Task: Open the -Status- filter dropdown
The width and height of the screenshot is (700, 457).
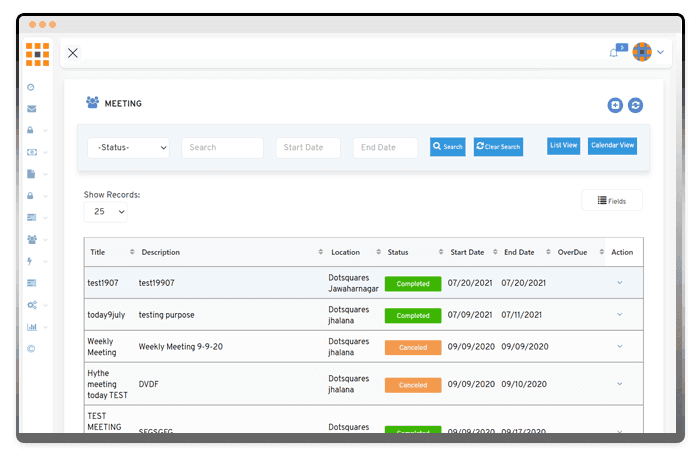Action: coord(128,147)
